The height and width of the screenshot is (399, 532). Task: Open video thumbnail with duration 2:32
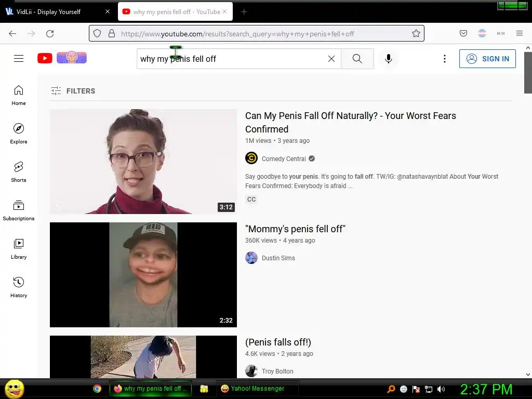tap(143, 275)
